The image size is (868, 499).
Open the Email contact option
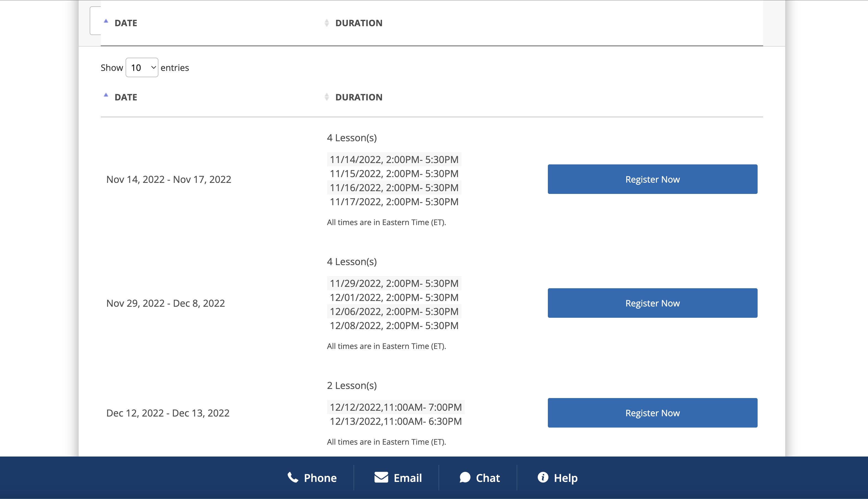(407, 478)
